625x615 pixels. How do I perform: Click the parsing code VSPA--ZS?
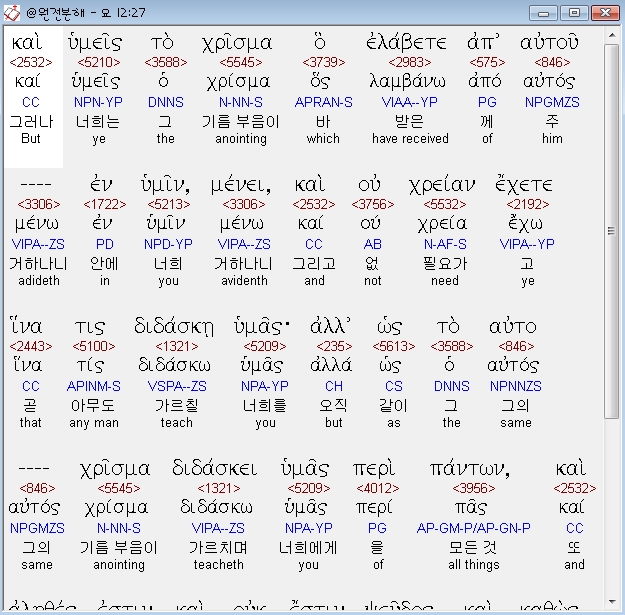point(177,386)
